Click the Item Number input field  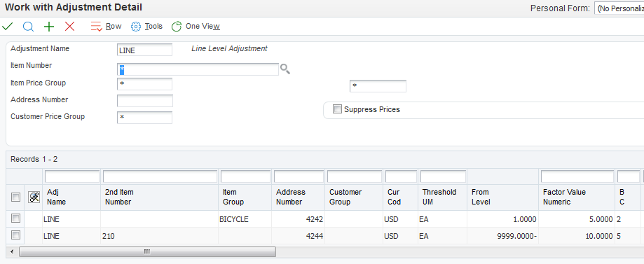tap(198, 69)
